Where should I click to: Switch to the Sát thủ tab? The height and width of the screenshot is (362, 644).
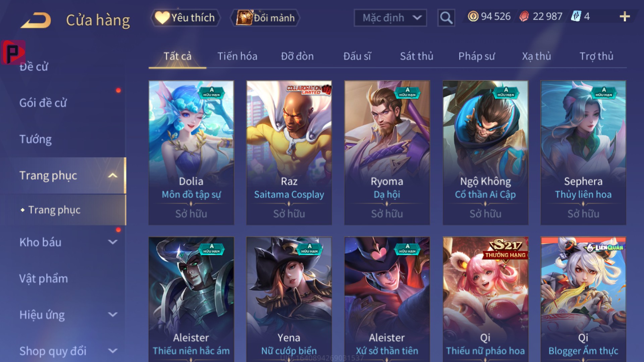click(417, 56)
